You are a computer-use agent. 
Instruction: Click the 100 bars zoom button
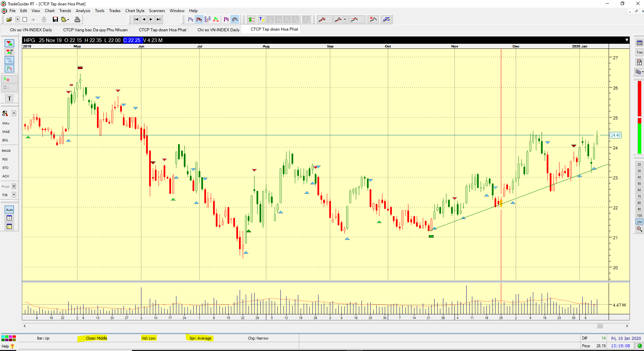coord(639,215)
